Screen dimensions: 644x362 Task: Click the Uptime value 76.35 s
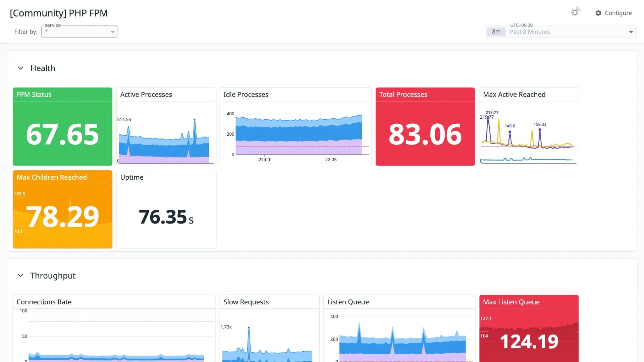pyautogui.click(x=166, y=217)
